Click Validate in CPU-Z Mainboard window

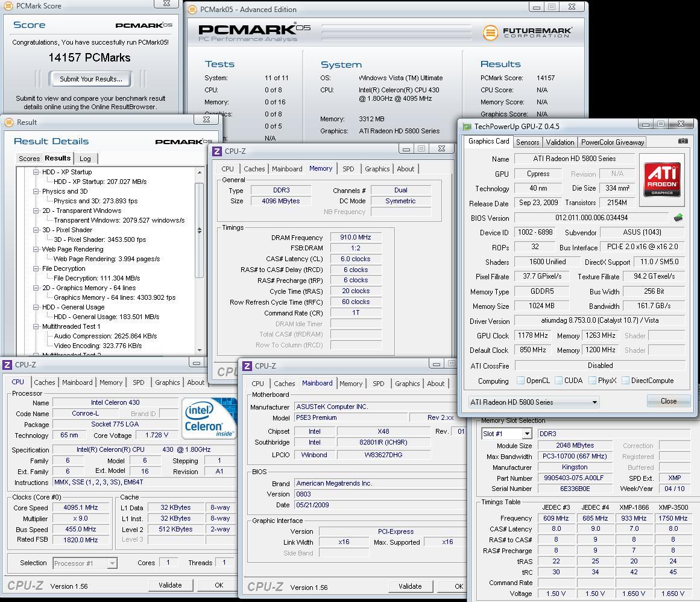click(x=410, y=586)
